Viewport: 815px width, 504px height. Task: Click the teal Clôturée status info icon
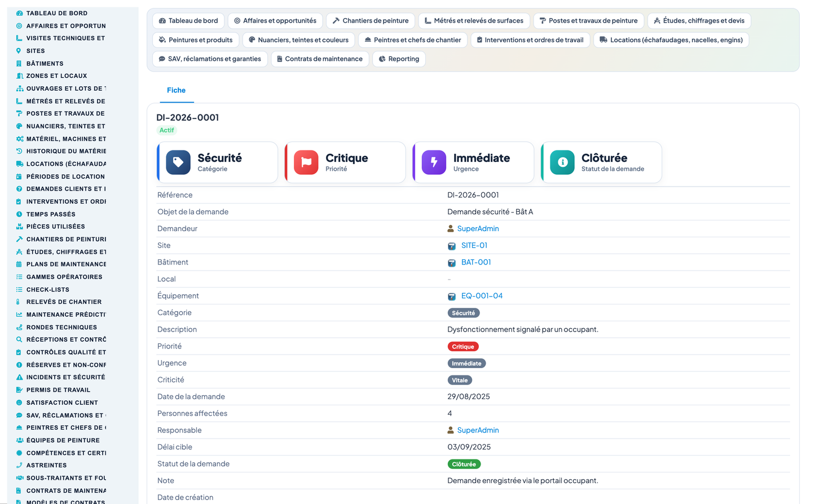562,162
